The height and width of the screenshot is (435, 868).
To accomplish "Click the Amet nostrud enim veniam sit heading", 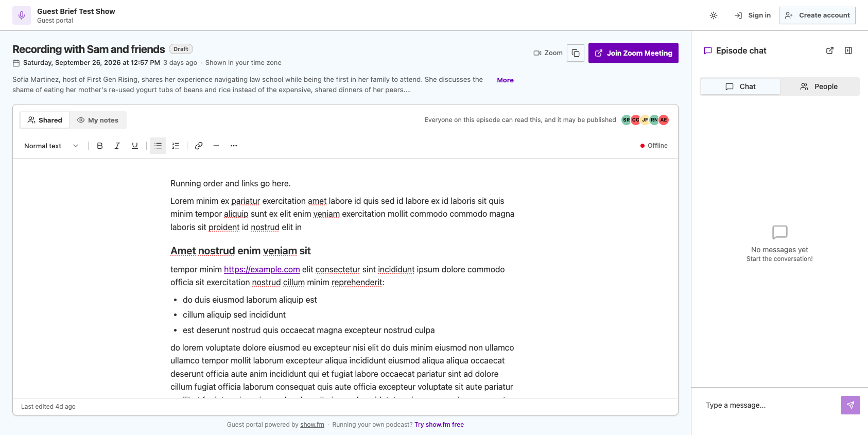I will tap(240, 251).
